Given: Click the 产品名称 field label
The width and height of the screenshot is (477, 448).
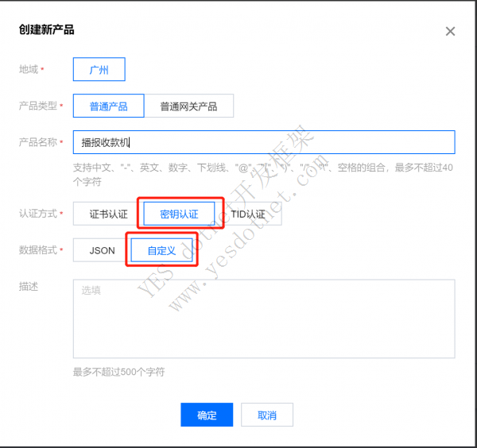Looking at the screenshot, I should point(37,142).
